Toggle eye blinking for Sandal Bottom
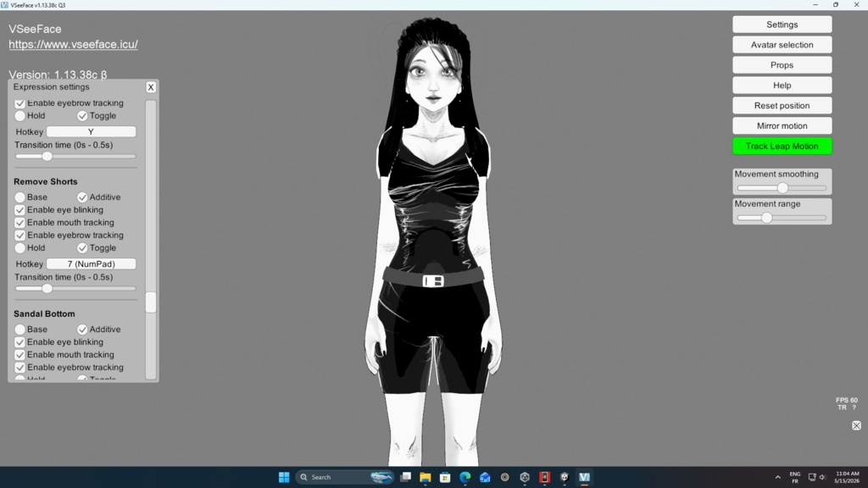This screenshot has width=868, height=488. click(x=20, y=342)
